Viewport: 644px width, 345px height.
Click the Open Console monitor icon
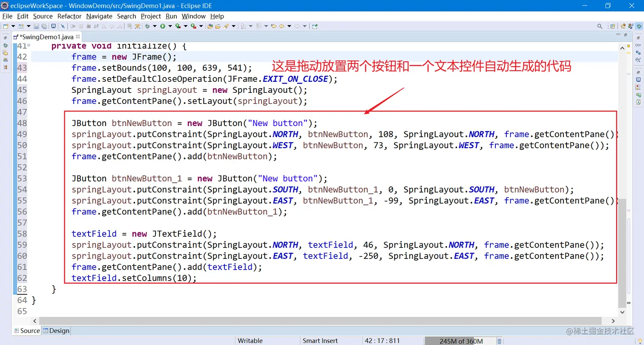click(53, 26)
